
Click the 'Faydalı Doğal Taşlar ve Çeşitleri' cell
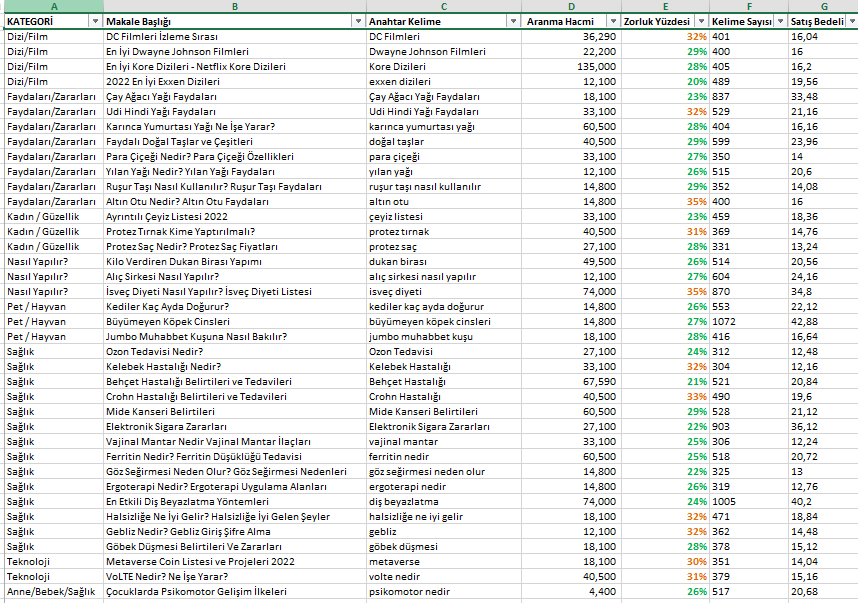(x=235, y=142)
